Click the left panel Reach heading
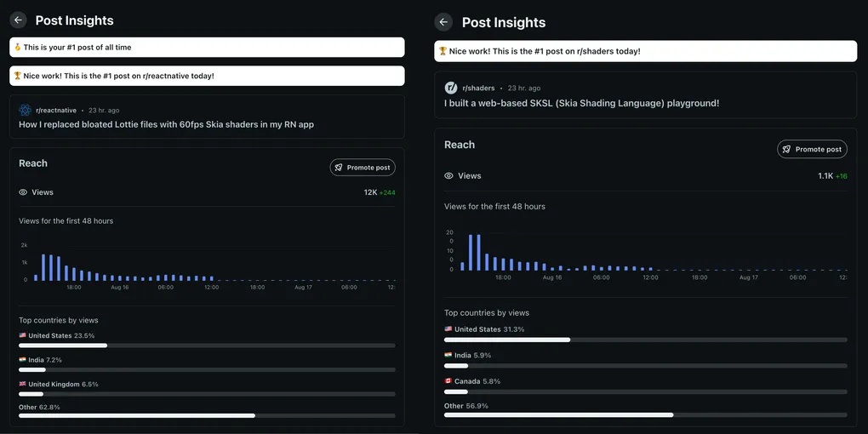 click(x=33, y=163)
